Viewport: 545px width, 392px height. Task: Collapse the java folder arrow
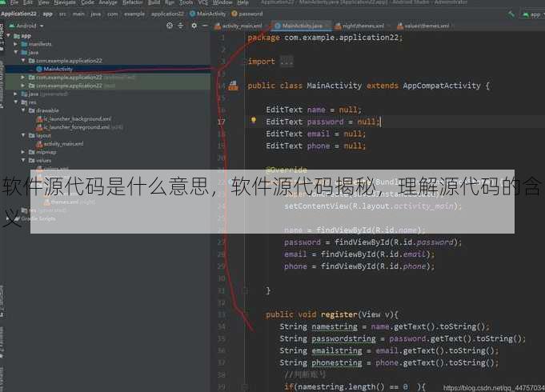pyautogui.click(x=16, y=52)
